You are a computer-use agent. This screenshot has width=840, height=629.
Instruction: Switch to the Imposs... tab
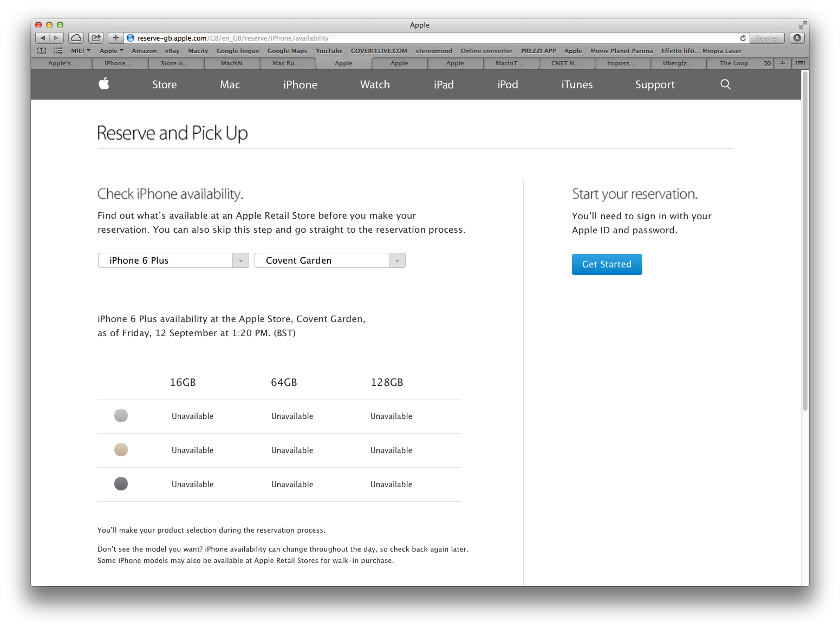[x=621, y=63]
